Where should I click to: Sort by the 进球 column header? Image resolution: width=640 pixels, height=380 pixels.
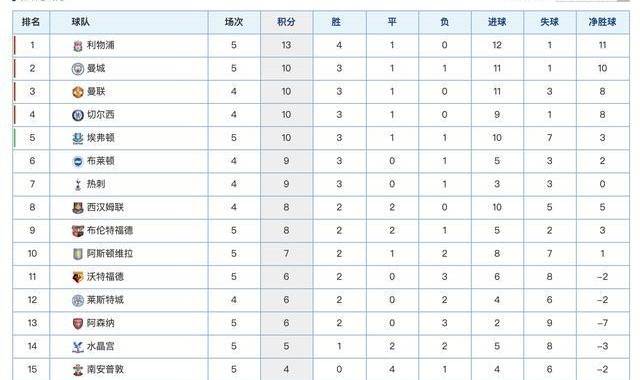point(497,22)
